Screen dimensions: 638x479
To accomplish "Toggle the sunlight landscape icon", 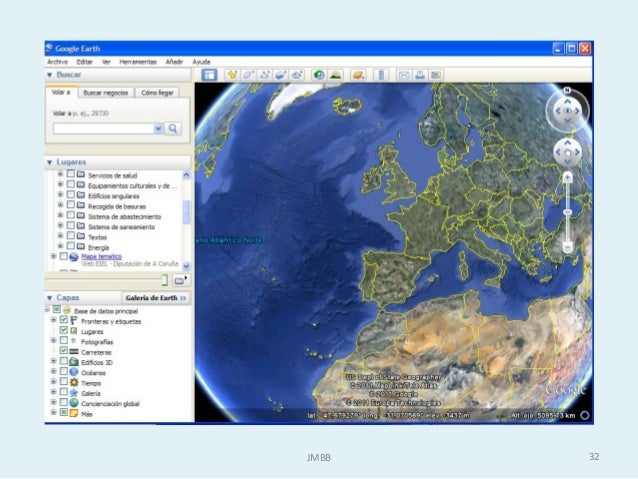I will (335, 75).
